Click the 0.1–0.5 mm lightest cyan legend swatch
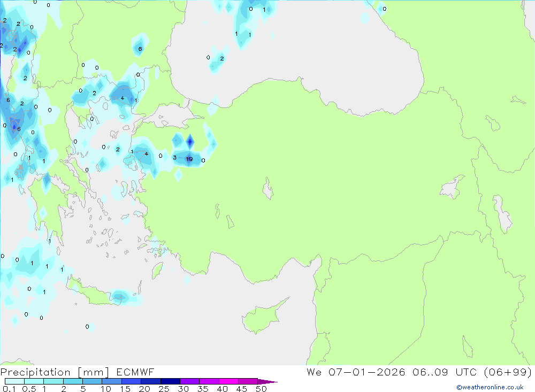This screenshot has height=392, width=535. (x=14, y=381)
